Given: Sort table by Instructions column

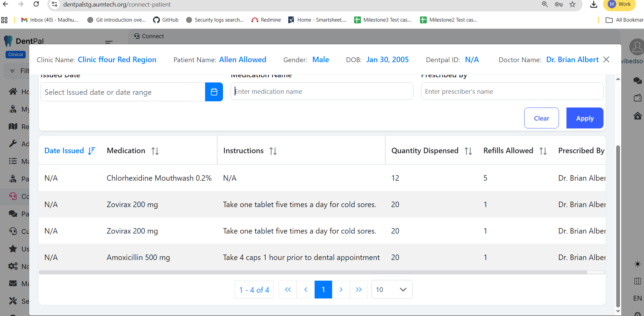Looking at the screenshot, I should point(273,151).
